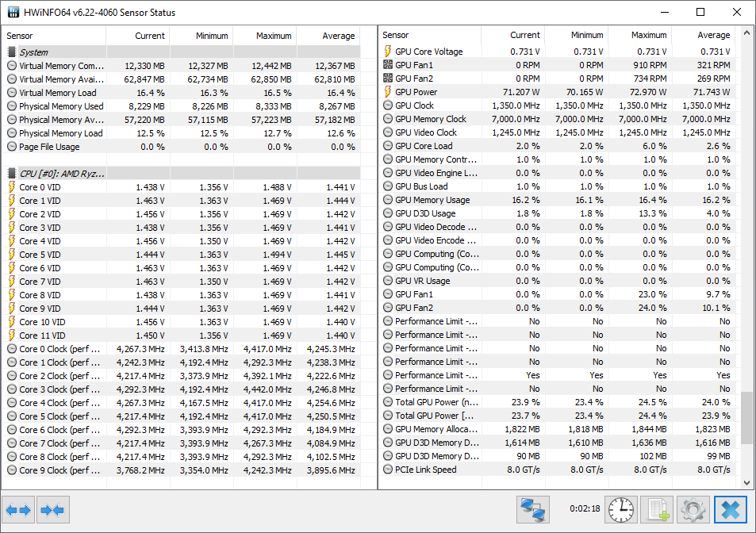Viewport: 756px width, 533px height.
Task: Click the HWiNFO64 title bar app icon
Action: (13, 12)
